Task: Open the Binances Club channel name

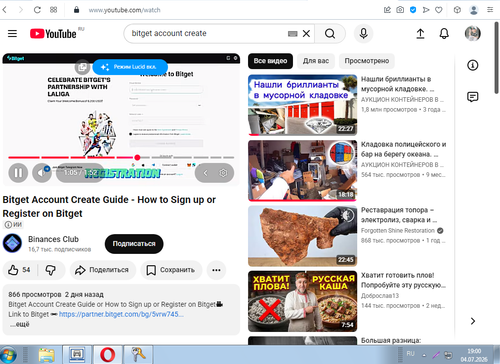Action: pos(53,239)
